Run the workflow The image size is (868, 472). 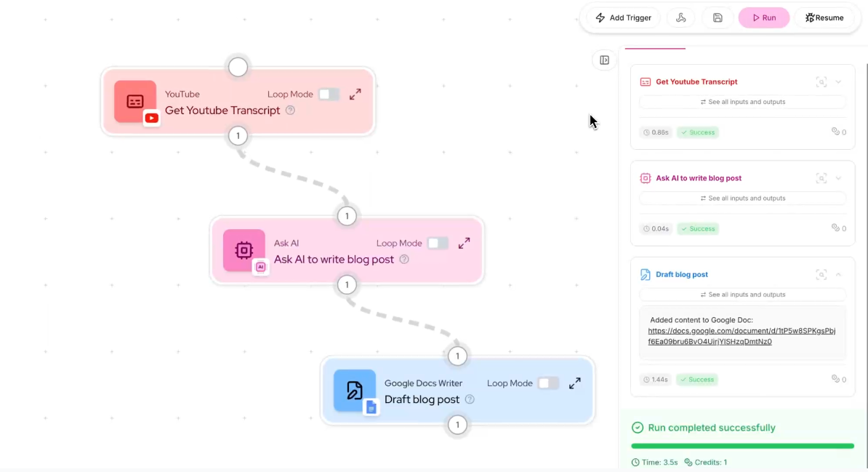[x=764, y=17]
